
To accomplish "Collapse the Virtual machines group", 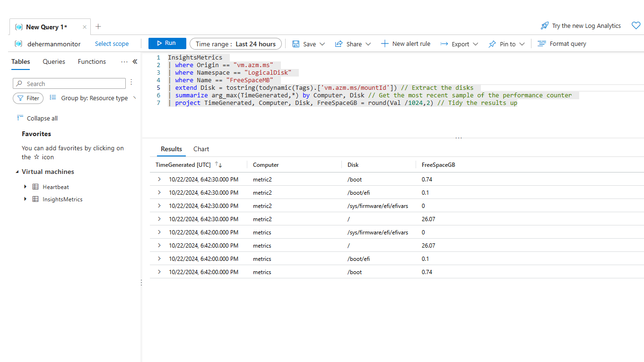I will pos(17,172).
